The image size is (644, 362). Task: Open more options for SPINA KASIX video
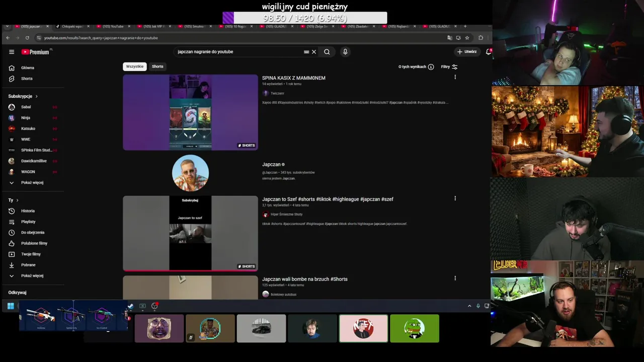455,77
